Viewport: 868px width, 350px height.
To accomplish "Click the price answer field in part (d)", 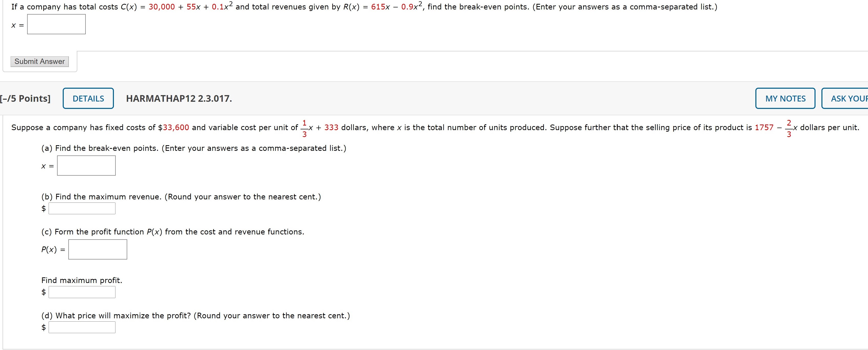I will click(x=82, y=327).
